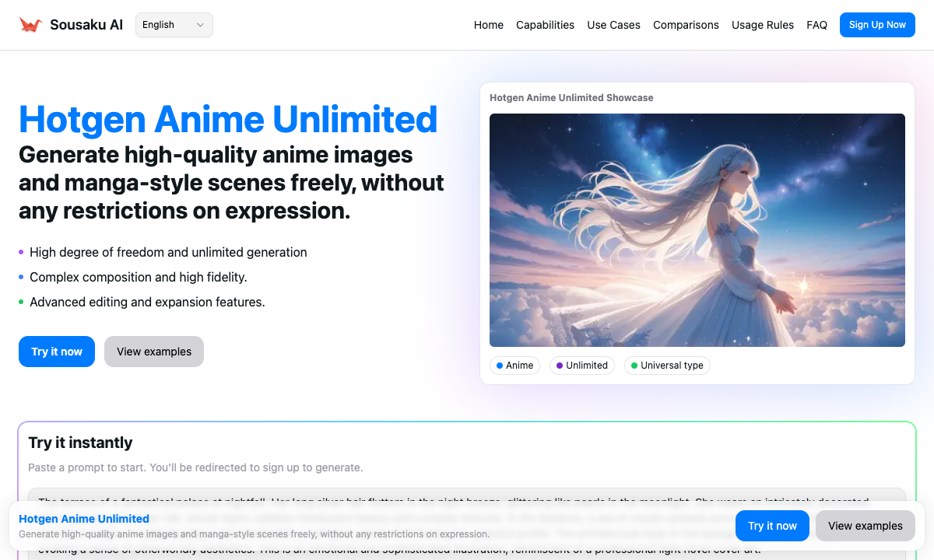Navigate to Use Cases

pyautogui.click(x=613, y=25)
